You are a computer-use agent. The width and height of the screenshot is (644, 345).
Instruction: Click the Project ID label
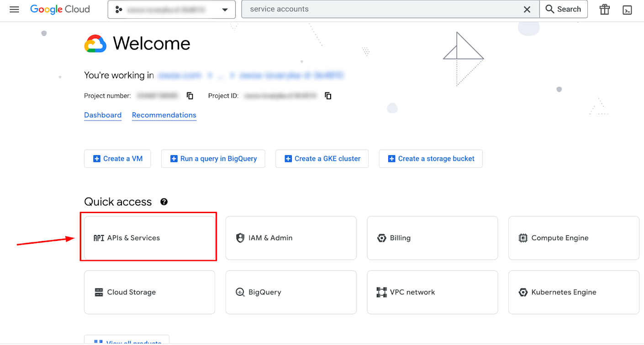click(x=223, y=96)
